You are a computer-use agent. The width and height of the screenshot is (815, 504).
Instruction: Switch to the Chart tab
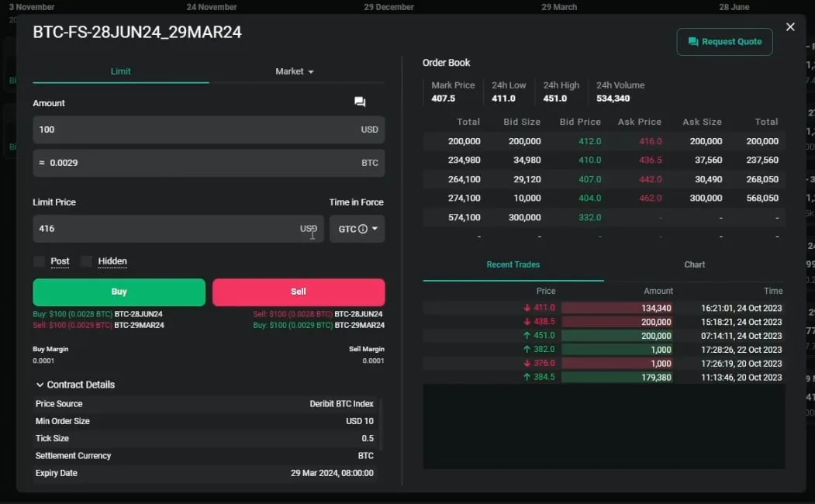click(694, 264)
